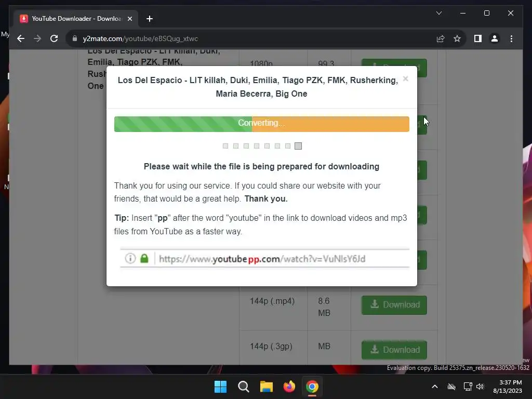Launch Firefox from the taskbar
This screenshot has height=399, width=532.
(289, 387)
